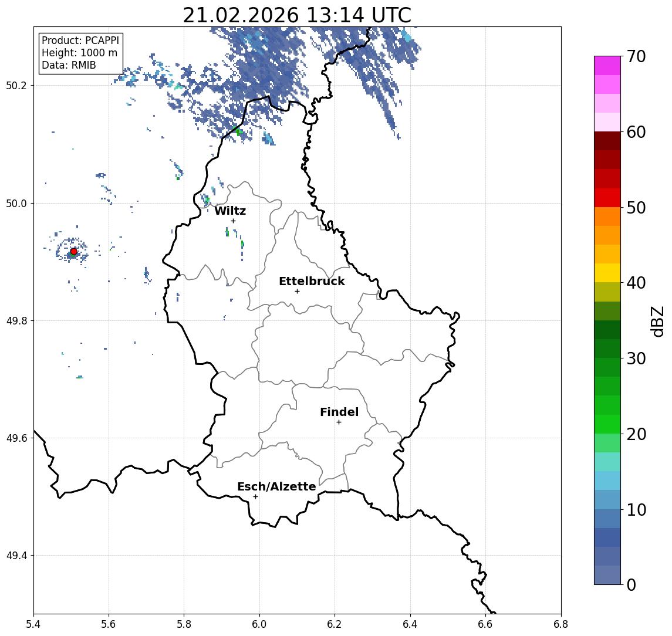
Task: Click the "dBZ" colorbar axis label
Action: pyautogui.click(x=657, y=322)
